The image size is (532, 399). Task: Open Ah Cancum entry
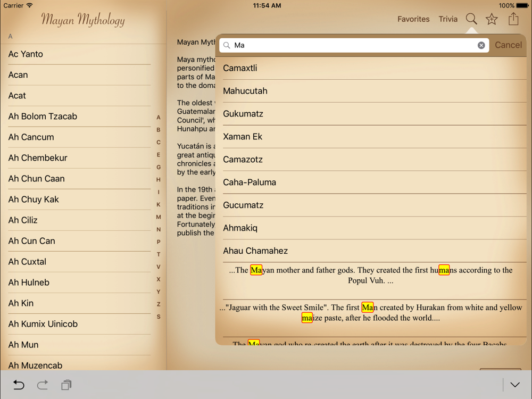coord(79,137)
